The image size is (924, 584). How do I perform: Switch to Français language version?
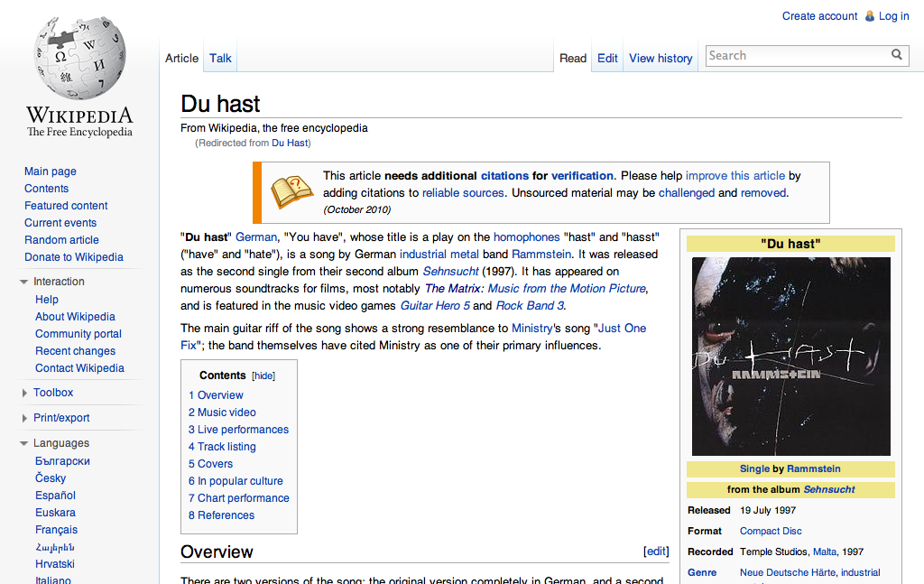point(57,529)
